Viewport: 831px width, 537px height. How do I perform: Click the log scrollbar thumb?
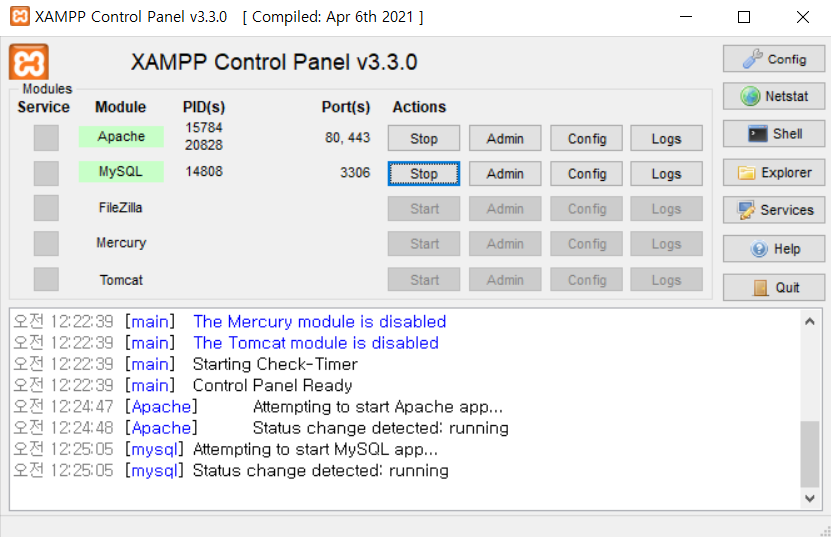point(809,454)
